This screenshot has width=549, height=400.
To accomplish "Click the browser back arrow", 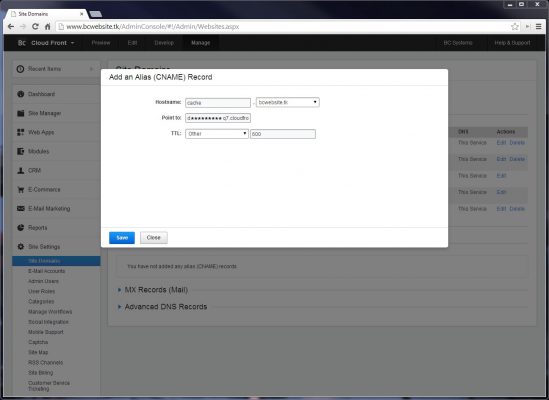I will (x=11, y=27).
